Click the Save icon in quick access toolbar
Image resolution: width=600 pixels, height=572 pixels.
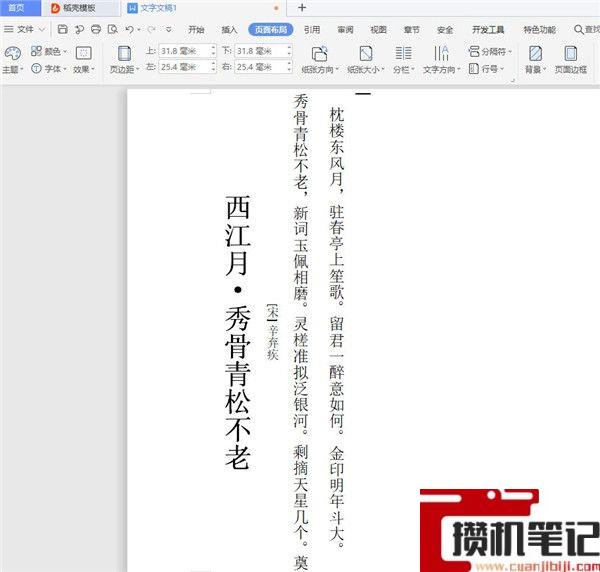[62, 29]
